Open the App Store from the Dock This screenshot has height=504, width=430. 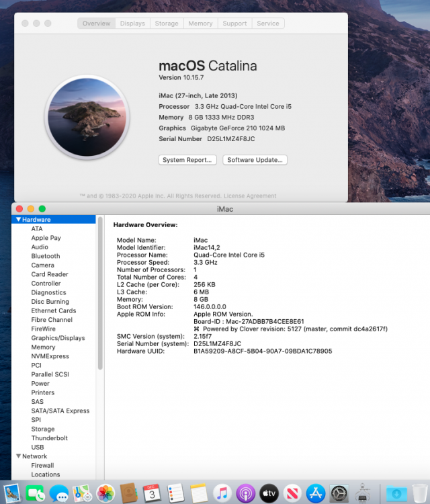pyautogui.click(x=316, y=493)
